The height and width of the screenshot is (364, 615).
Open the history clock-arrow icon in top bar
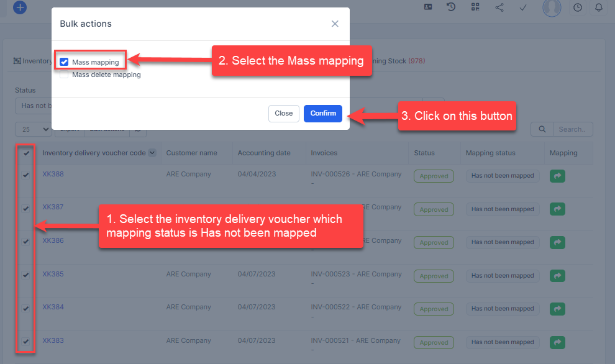[451, 7]
